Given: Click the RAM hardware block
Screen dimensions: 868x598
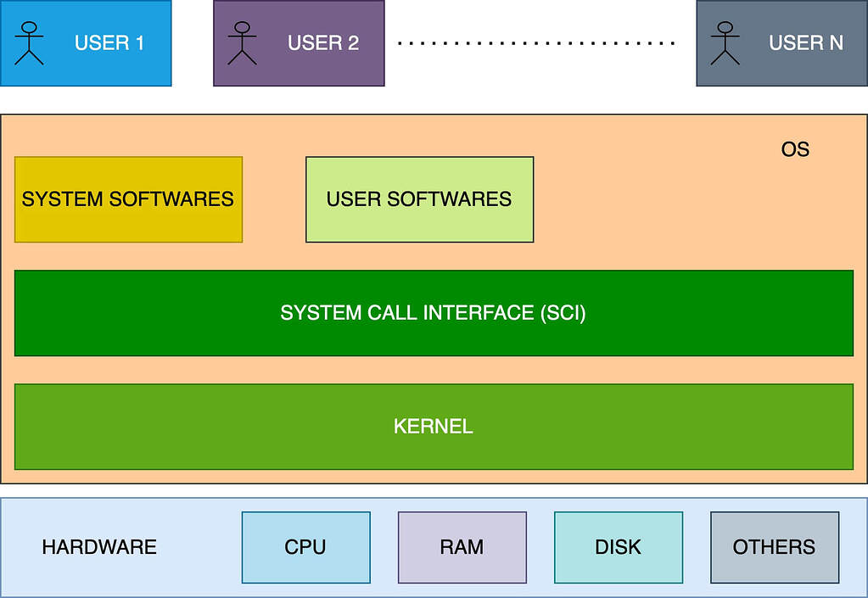Looking at the screenshot, I should tap(462, 547).
